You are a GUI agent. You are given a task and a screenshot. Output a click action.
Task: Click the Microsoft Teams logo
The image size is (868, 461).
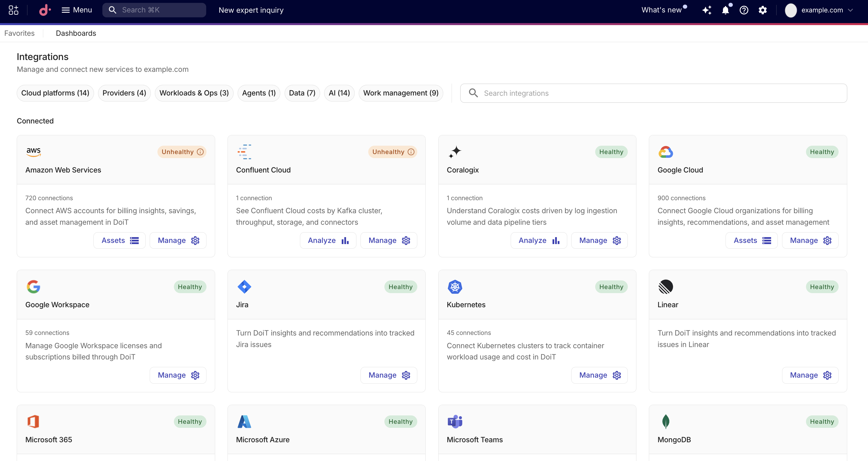(455, 421)
